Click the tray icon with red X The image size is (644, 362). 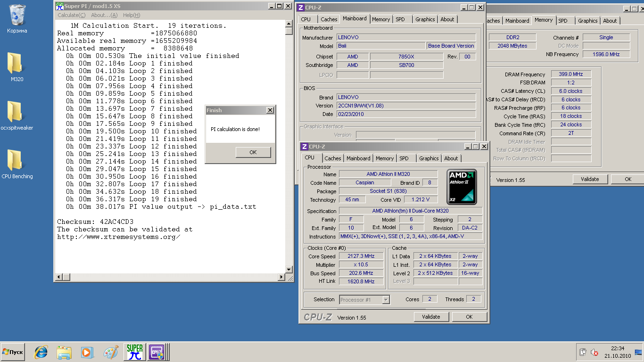click(595, 352)
